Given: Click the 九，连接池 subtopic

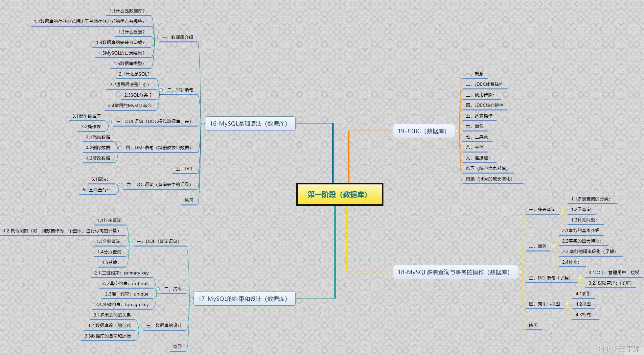Looking at the screenshot, I should [x=477, y=158].
